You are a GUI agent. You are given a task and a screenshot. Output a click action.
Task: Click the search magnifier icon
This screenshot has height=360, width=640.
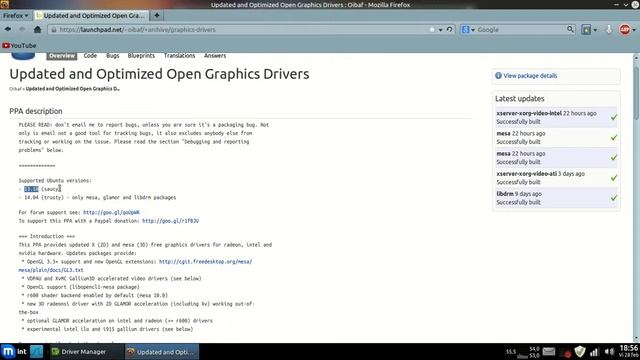(x=570, y=29)
